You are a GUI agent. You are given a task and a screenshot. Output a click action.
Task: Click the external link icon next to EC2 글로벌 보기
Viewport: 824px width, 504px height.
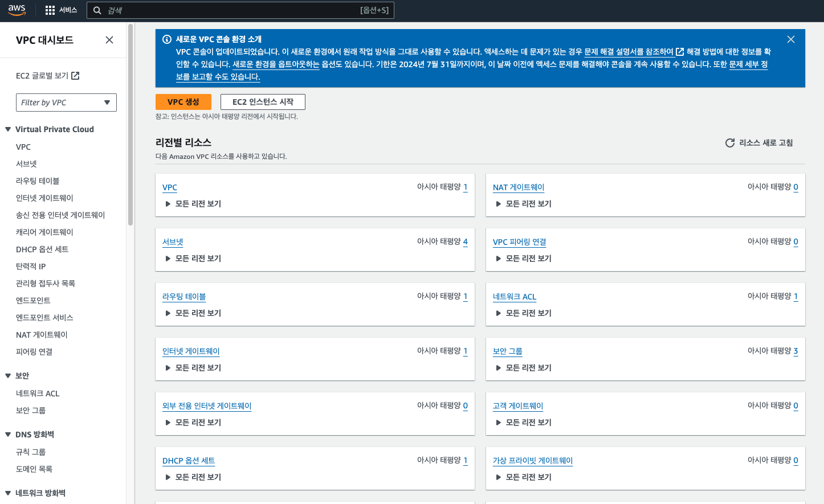(75, 76)
